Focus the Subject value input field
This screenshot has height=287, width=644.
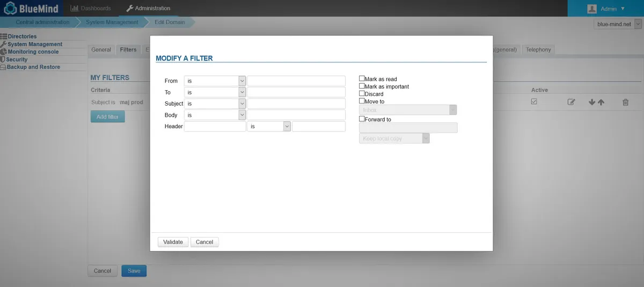tap(296, 104)
